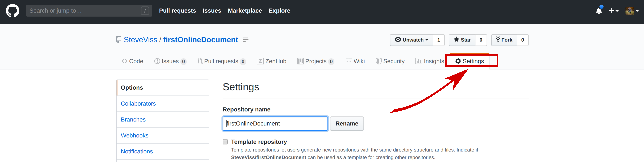Fork the repository with the Fork button

pos(504,40)
